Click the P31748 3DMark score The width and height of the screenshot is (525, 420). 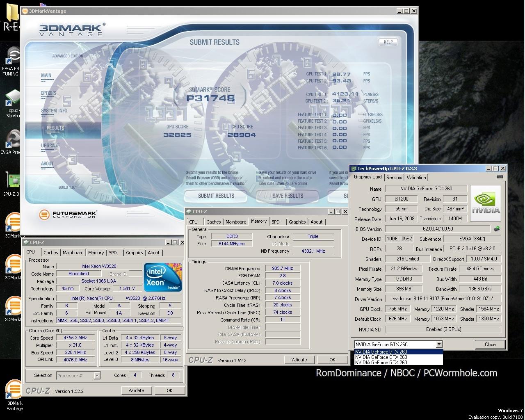click(210, 98)
